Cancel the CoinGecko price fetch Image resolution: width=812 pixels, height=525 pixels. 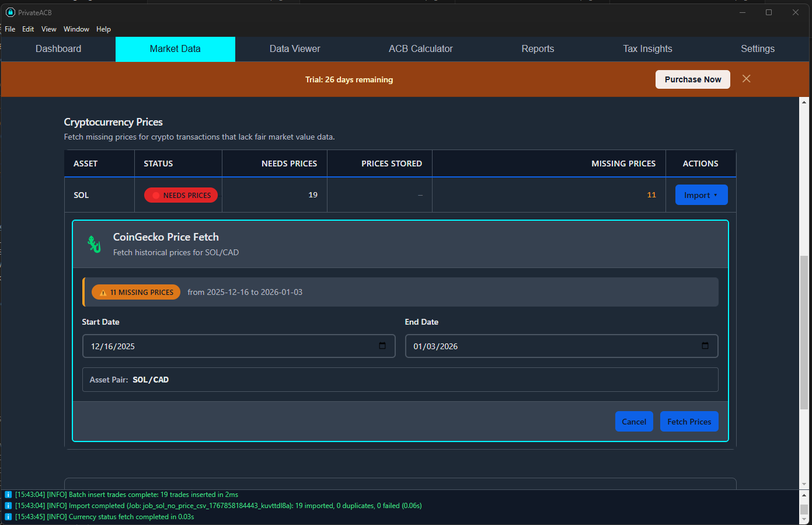coord(634,422)
